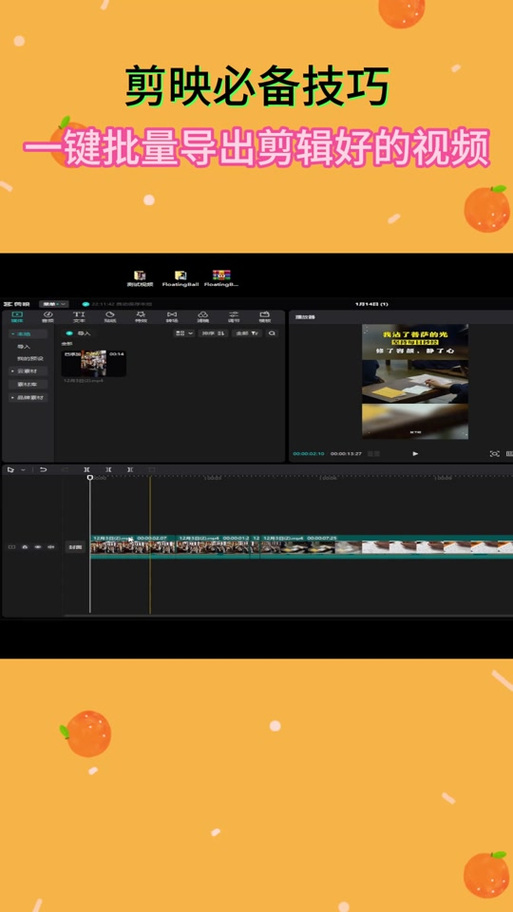Click the undo arrow in timeline toolbar
This screenshot has width=513, height=912.
point(43,469)
